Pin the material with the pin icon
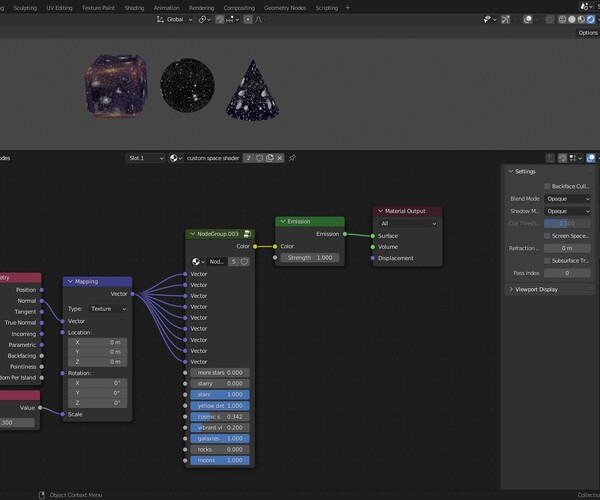 293,158
